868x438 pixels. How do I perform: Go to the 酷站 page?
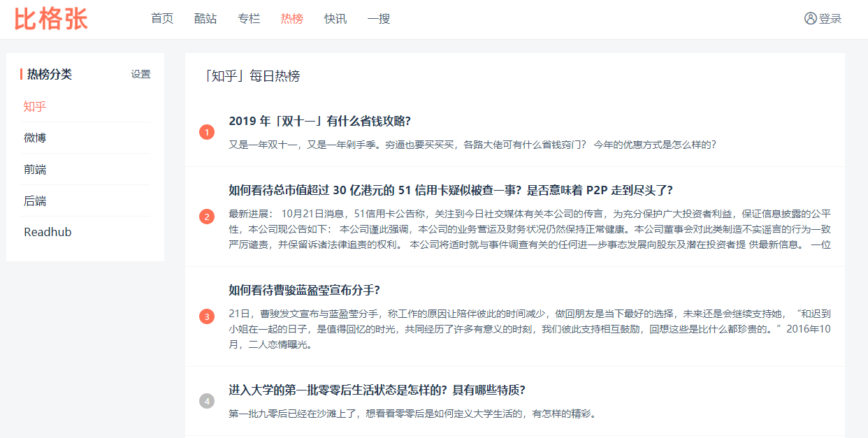point(205,19)
